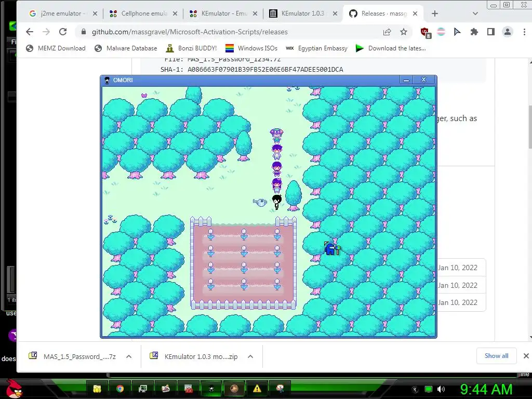This screenshot has width=532, height=399.
Task: Open the Windows ISOs bookmark
Action: click(251, 48)
